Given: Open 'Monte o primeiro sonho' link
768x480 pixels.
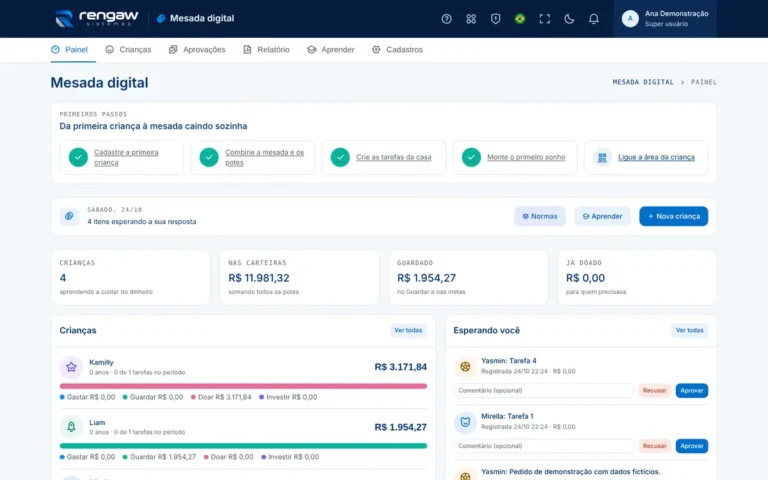Looking at the screenshot, I should (x=526, y=157).
